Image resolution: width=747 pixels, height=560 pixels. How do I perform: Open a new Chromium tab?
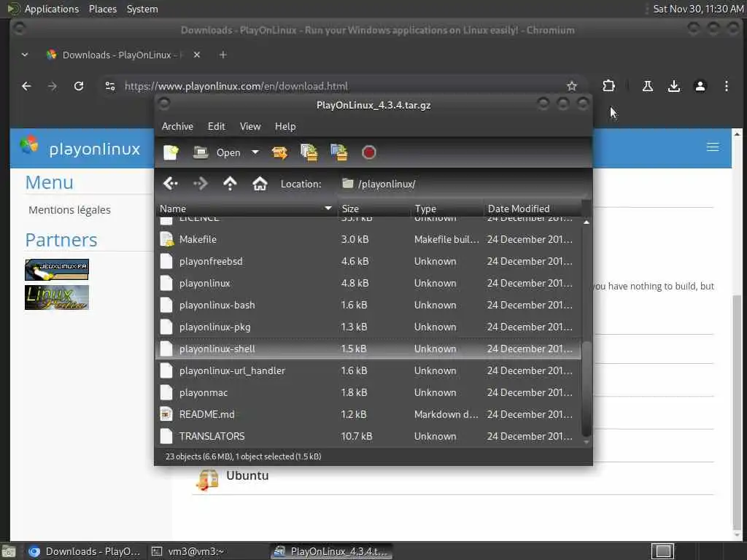point(222,55)
